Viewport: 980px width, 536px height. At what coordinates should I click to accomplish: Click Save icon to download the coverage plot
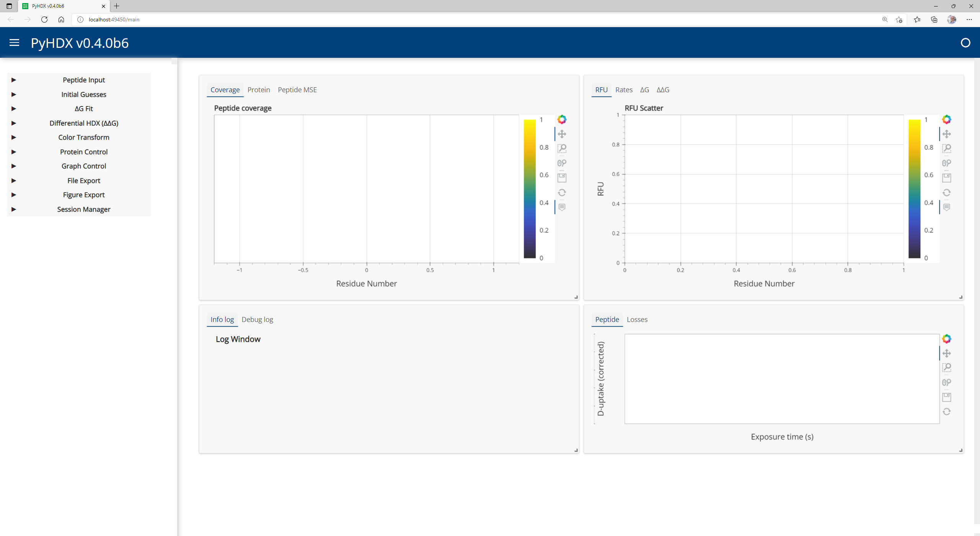(562, 177)
